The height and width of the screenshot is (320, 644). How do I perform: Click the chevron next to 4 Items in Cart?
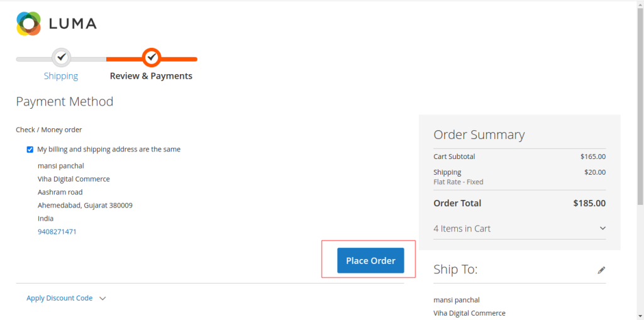click(x=602, y=228)
